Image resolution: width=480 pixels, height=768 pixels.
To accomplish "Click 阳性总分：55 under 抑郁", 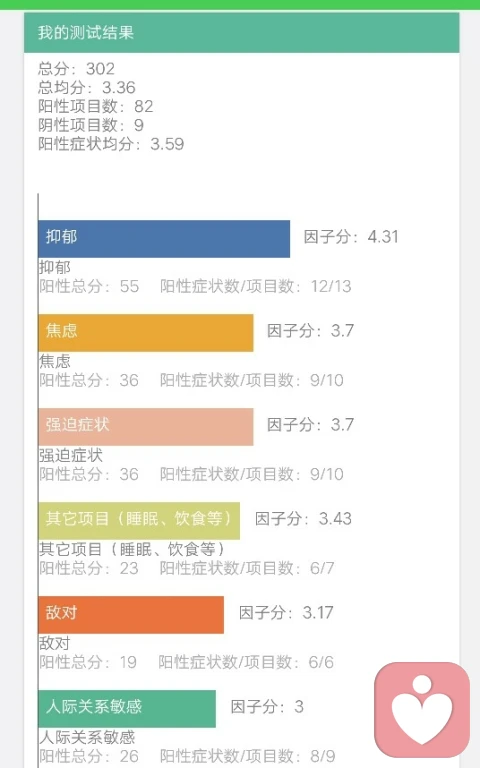I will point(89,286).
